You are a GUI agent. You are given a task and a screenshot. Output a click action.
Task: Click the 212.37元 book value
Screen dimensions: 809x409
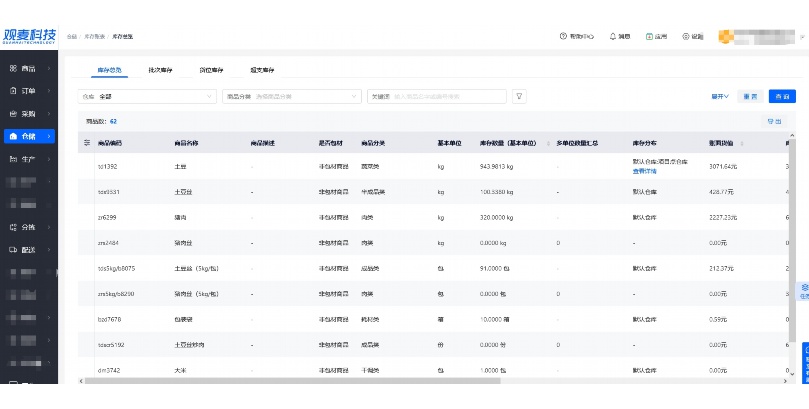(x=721, y=268)
